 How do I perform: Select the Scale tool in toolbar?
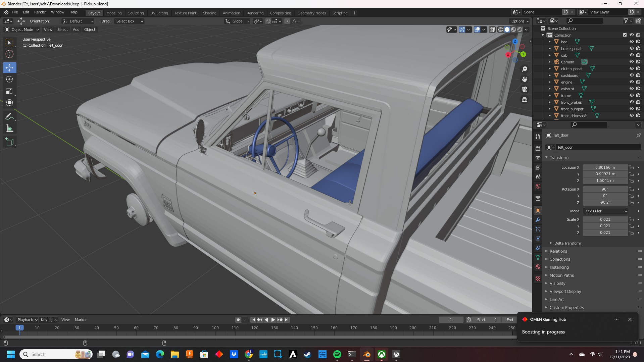(x=9, y=91)
